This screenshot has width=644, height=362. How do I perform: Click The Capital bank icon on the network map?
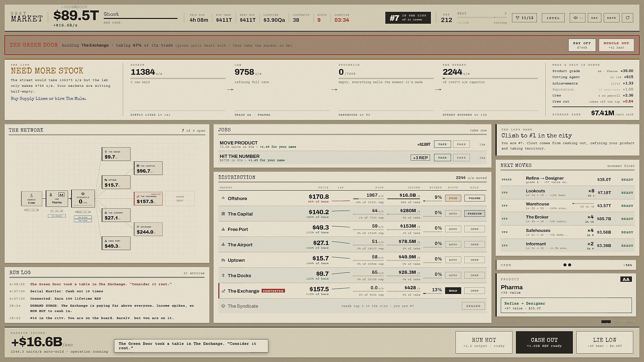(x=138, y=166)
